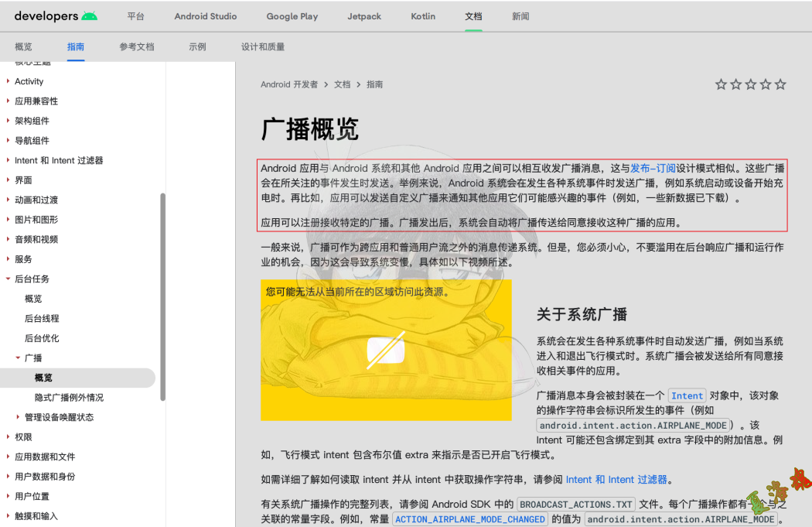Switch to the 参考文档 tab
The image size is (812, 527).
137,46
